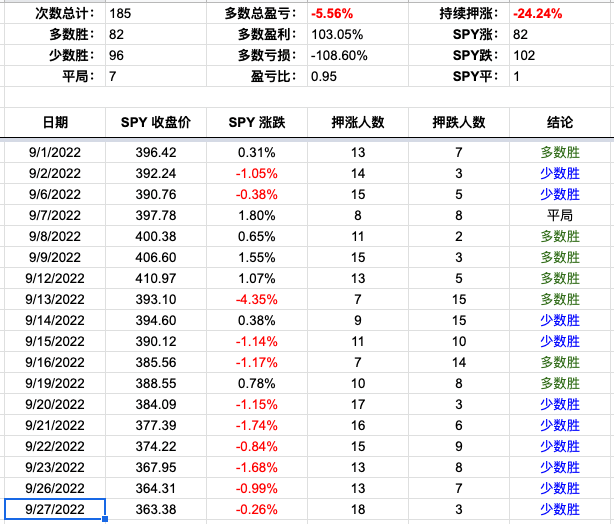
Task: Click the date cell 9/1/2022
Action: coord(55,153)
